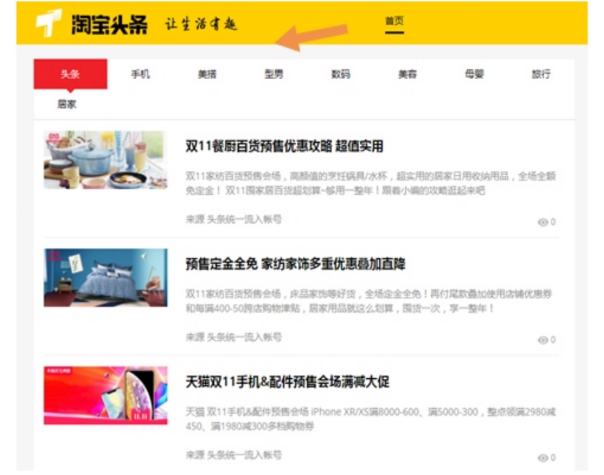Click the 让生活有趣 slogan text
This screenshot has height=475, width=604.
pos(201,24)
